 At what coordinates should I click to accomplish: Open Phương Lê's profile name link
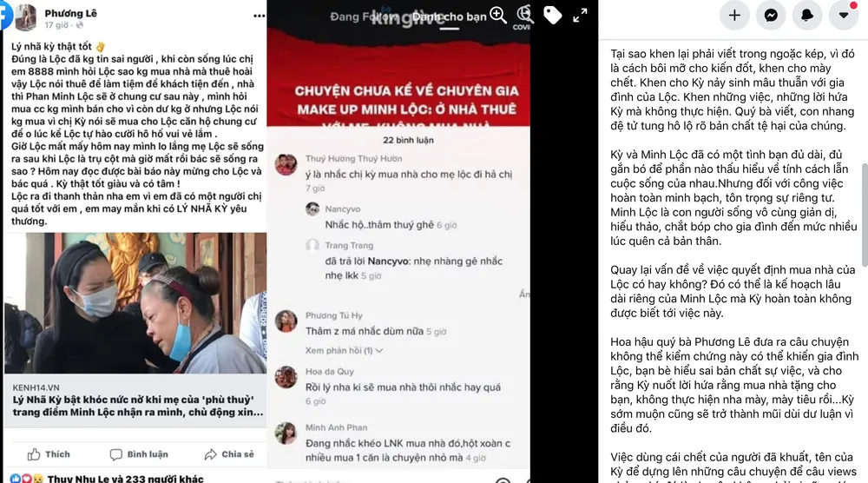tap(70, 13)
